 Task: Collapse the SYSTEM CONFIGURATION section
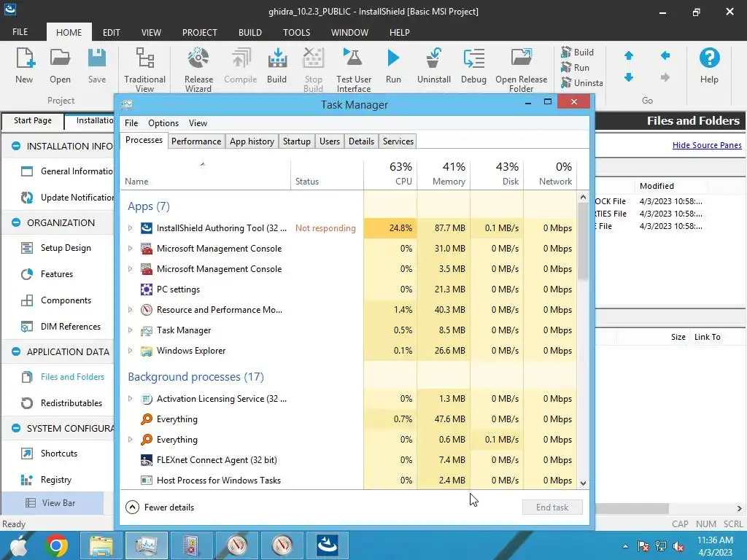click(16, 429)
